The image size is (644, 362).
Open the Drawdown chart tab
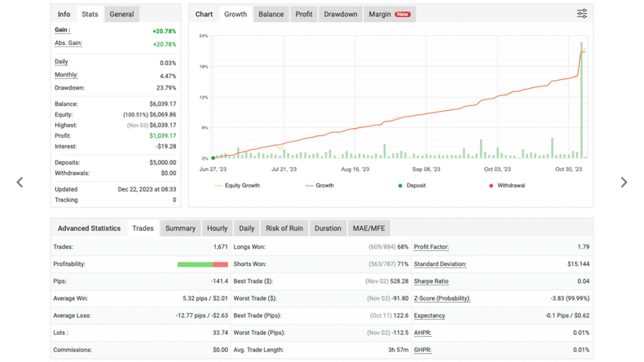341,14
